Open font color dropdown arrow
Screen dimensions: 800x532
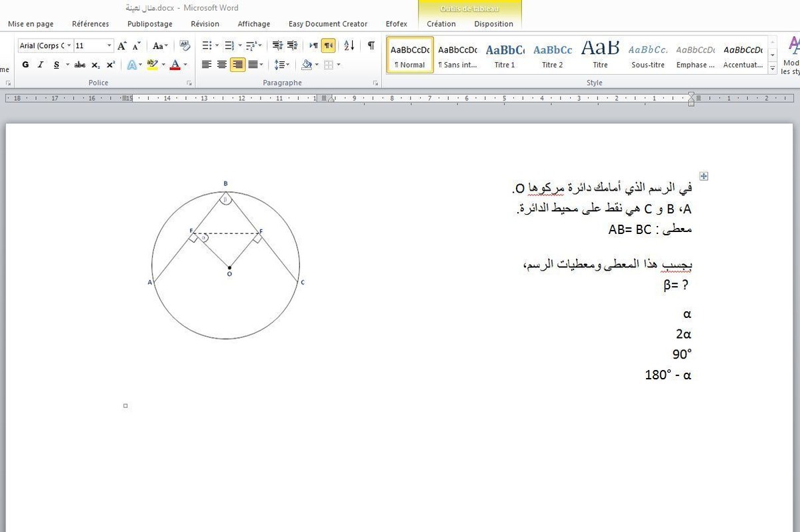pos(185,65)
